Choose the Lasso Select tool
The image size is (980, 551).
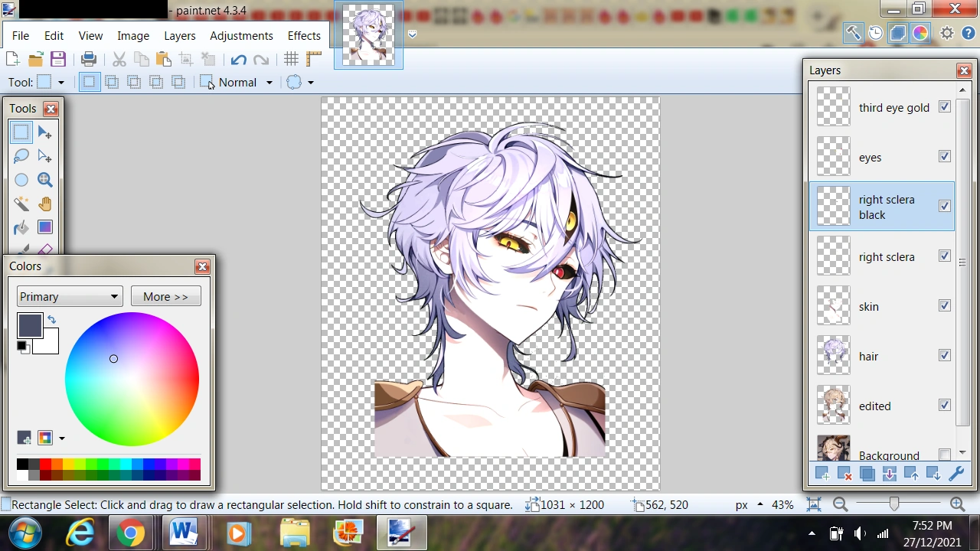pos(21,155)
